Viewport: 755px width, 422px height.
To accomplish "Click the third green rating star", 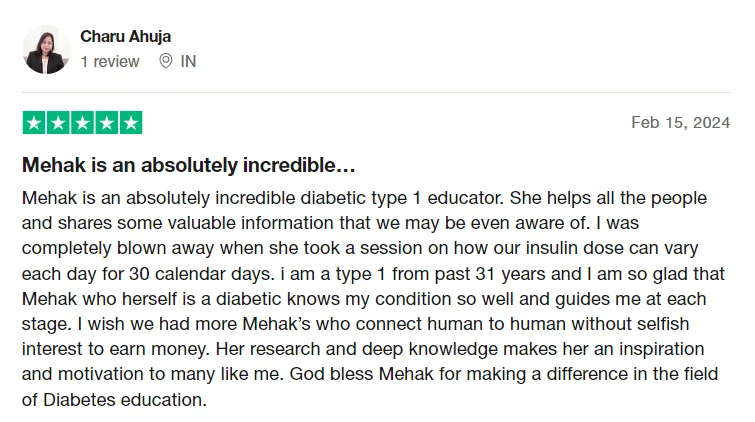I will click(82, 123).
